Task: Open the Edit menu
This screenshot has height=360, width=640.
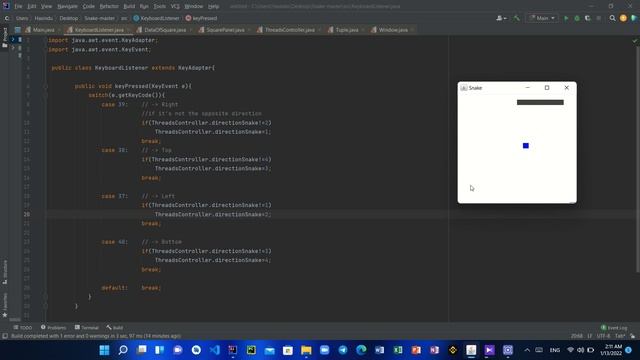Action: point(32,7)
